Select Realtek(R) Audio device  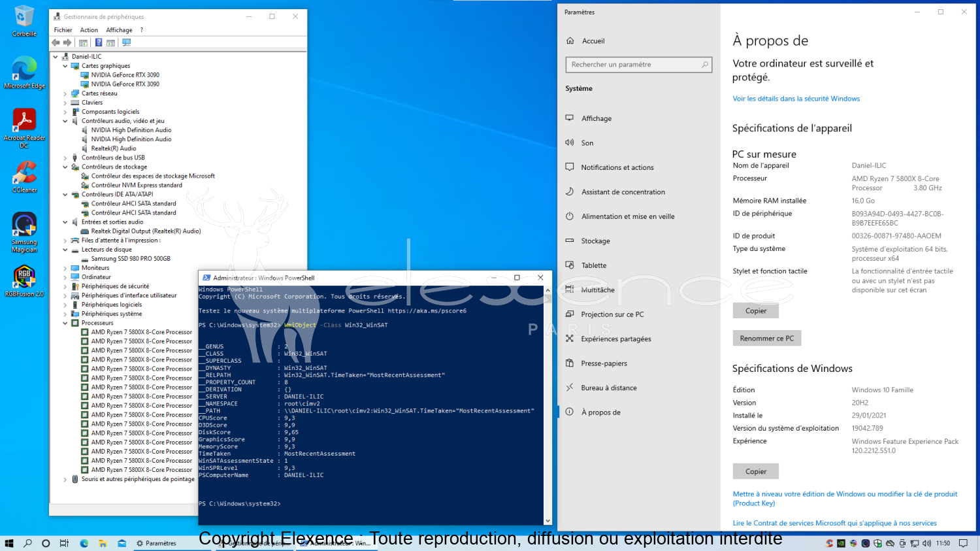(113, 148)
